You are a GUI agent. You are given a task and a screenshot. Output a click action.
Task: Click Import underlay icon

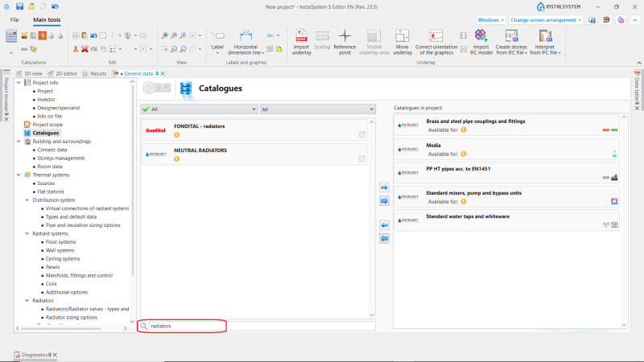(x=301, y=43)
